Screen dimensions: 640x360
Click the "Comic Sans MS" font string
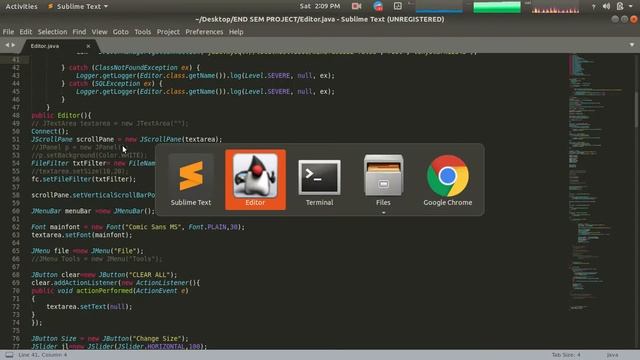pos(154,227)
